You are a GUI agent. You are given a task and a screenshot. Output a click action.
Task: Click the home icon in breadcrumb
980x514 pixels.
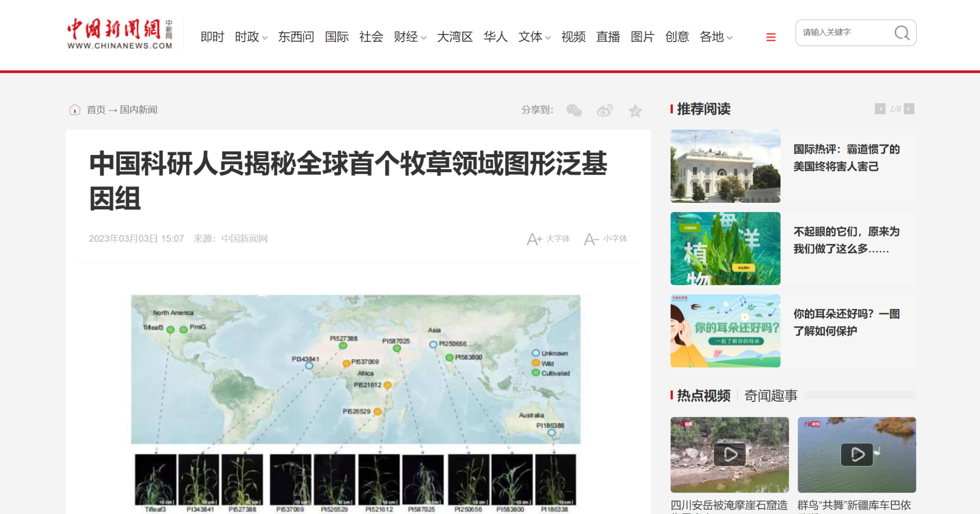[75, 110]
